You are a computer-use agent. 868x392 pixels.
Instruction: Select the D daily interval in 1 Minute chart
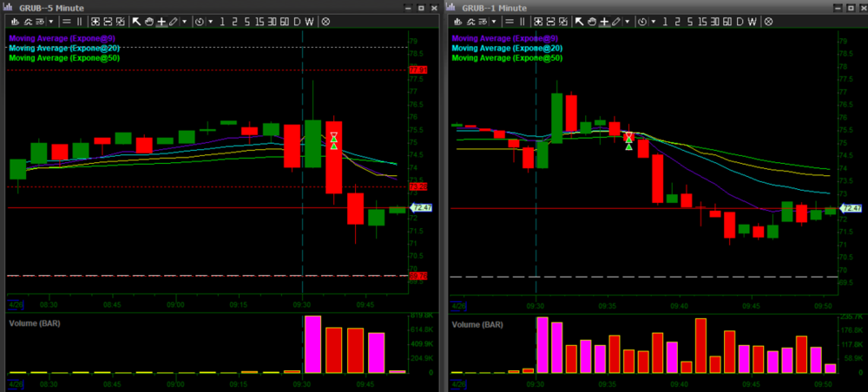pyautogui.click(x=740, y=21)
